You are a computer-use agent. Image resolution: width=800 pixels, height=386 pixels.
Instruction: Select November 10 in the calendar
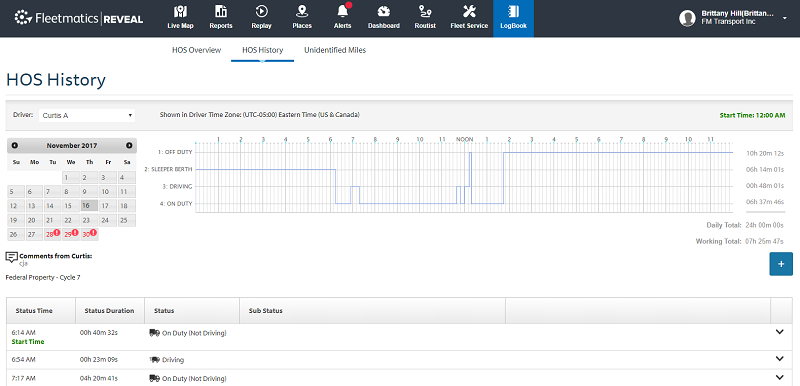pos(107,192)
